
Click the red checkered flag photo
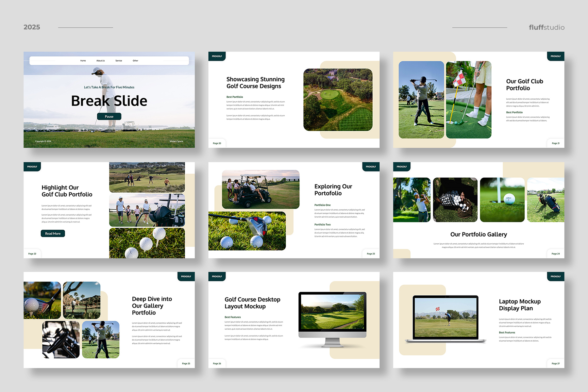click(468, 100)
